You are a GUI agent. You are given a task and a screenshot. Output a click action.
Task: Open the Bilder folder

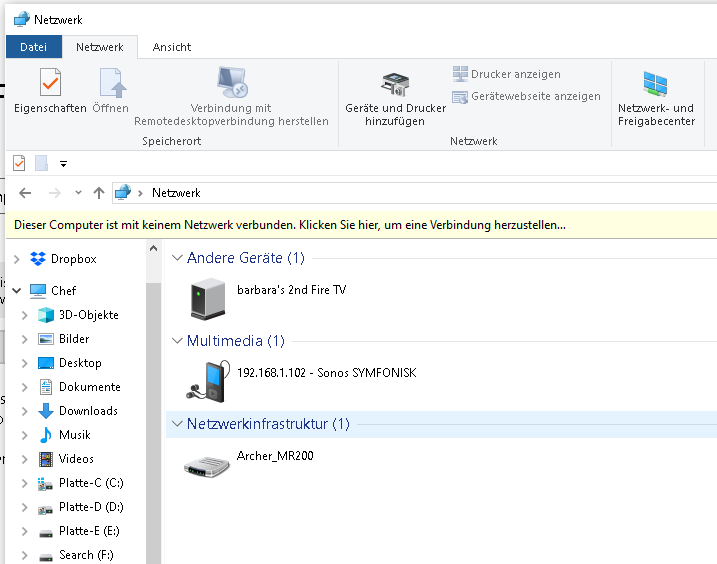[64, 339]
